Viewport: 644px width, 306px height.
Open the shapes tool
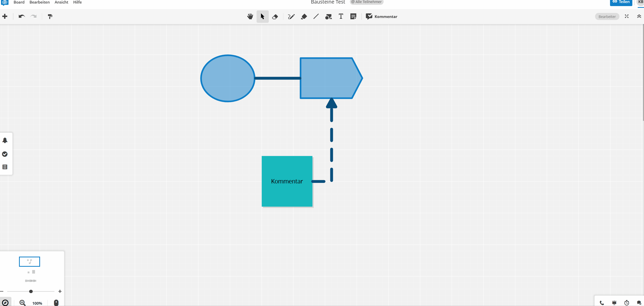pyautogui.click(x=329, y=17)
